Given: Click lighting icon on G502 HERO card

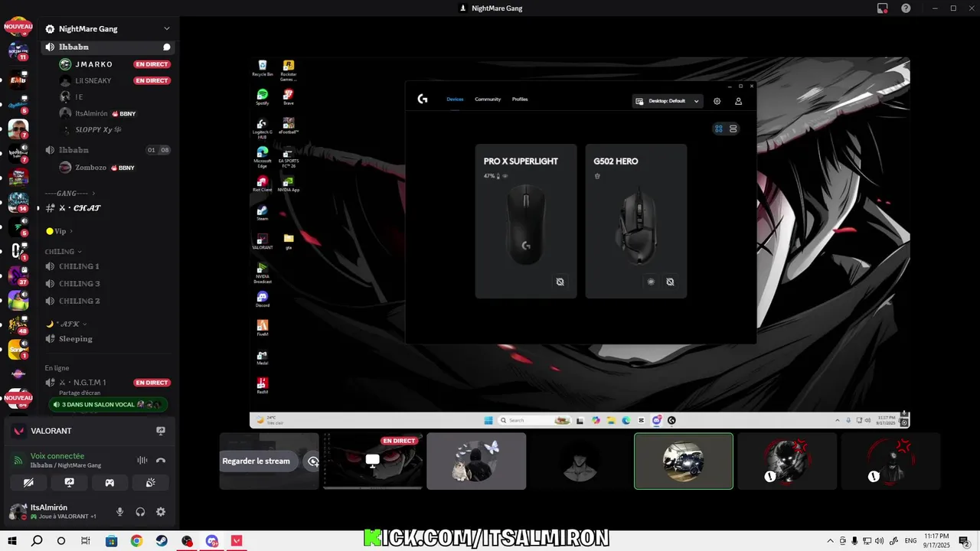Looking at the screenshot, I should point(651,282).
